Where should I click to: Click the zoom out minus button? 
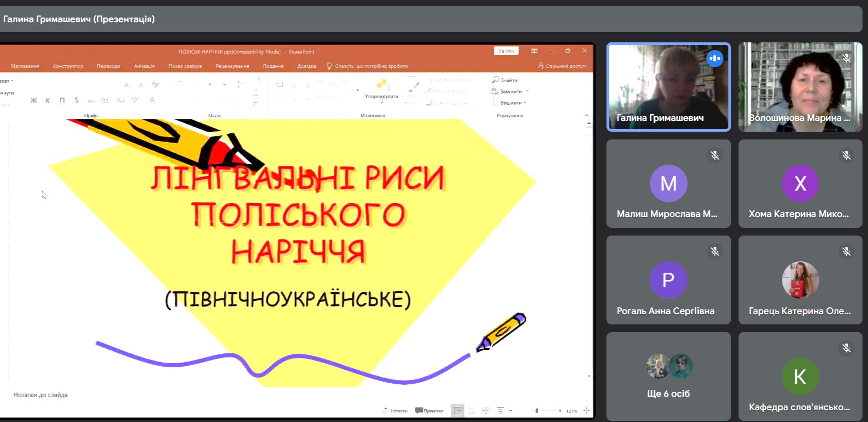[510, 411]
